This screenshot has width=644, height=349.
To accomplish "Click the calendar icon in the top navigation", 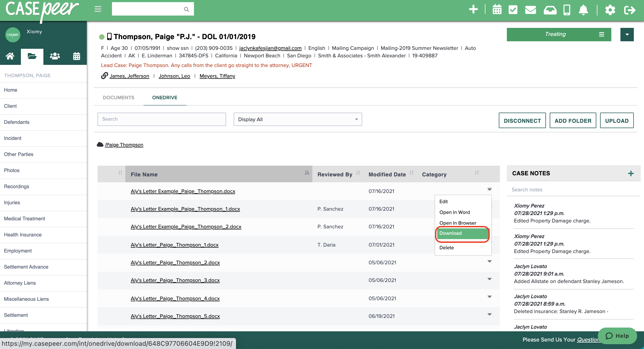I will pos(497,10).
